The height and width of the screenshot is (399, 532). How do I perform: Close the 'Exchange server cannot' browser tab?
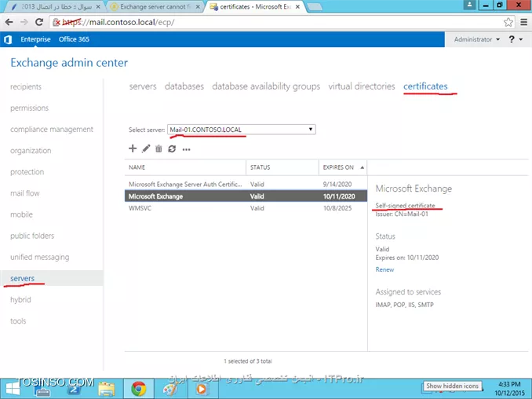(198, 6)
